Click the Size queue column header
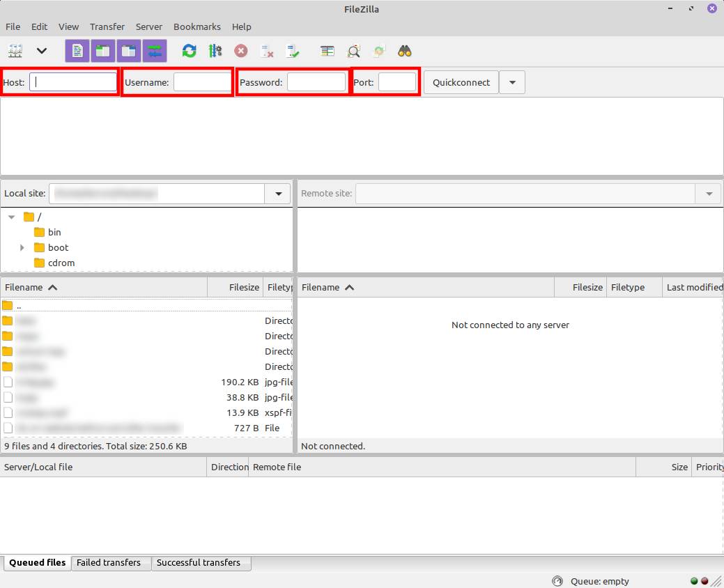The height and width of the screenshot is (588, 724). [664, 467]
